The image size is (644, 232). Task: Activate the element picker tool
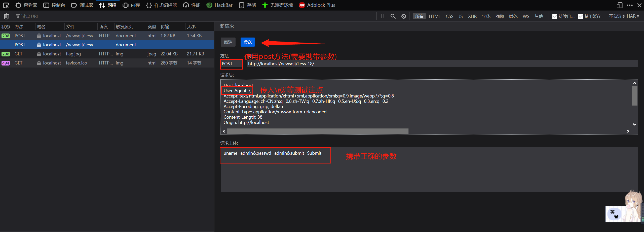[6, 5]
